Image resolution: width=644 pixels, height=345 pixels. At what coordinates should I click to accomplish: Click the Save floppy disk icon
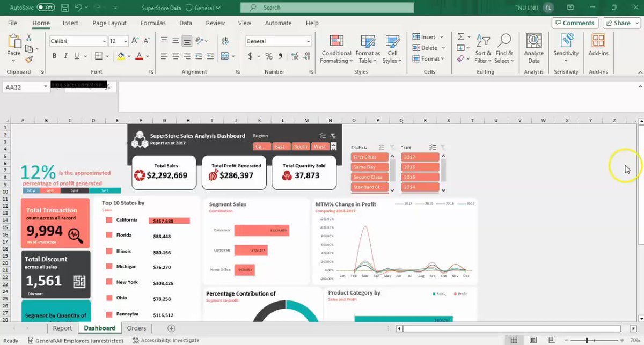pyautogui.click(x=65, y=8)
